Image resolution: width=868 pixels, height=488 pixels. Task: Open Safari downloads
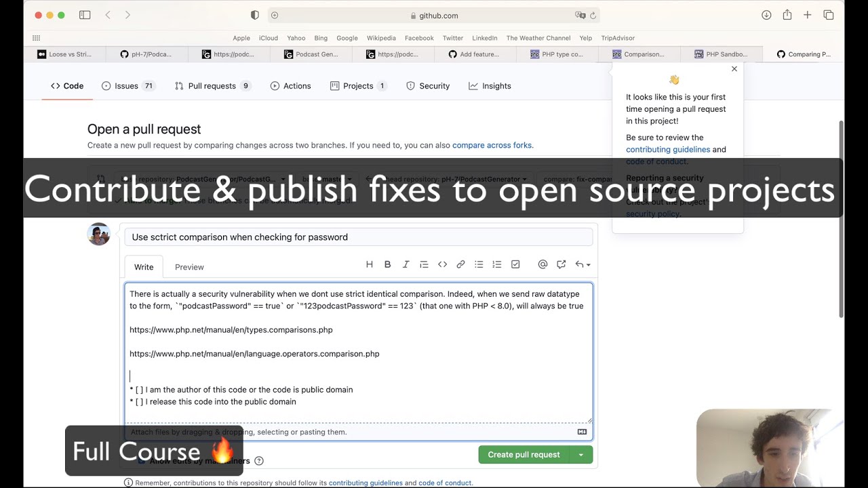coord(766,15)
